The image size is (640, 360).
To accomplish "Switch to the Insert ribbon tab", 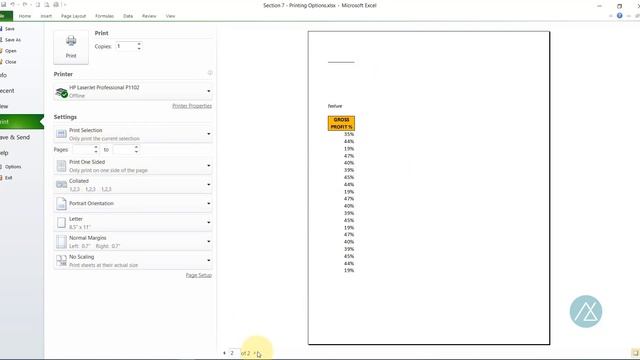I will pos(46,16).
